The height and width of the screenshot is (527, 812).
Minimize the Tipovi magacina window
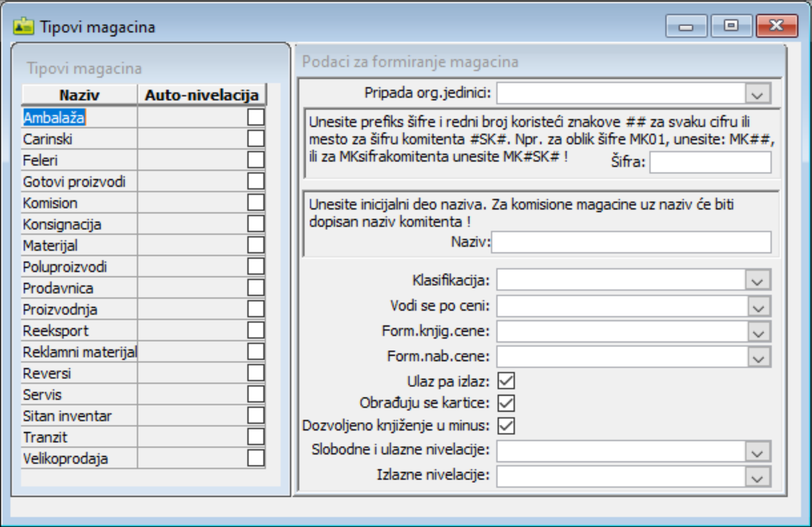pyautogui.click(x=686, y=26)
